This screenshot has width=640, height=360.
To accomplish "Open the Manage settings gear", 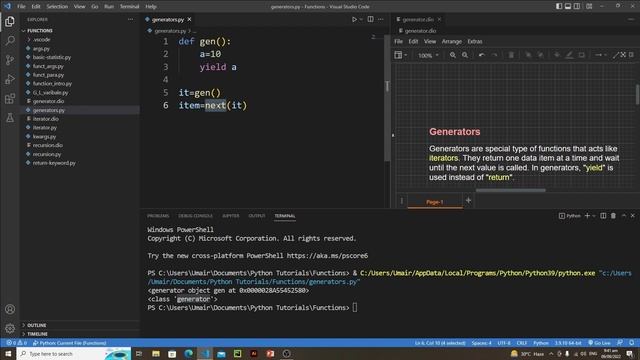I will coord(10,328).
